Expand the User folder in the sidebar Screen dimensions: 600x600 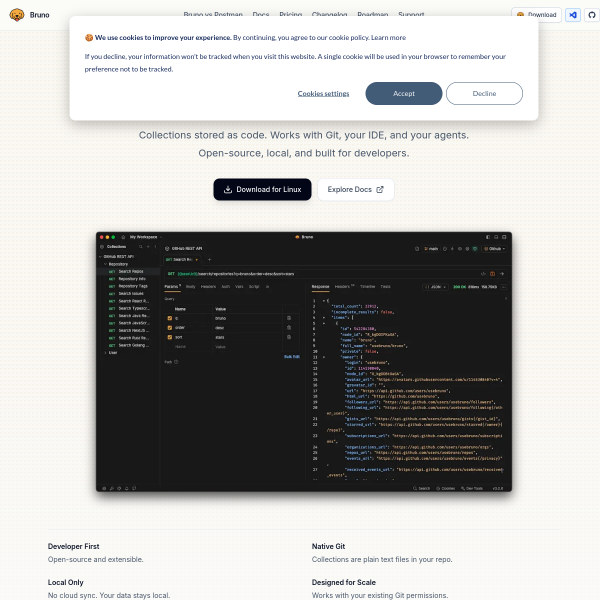point(106,353)
